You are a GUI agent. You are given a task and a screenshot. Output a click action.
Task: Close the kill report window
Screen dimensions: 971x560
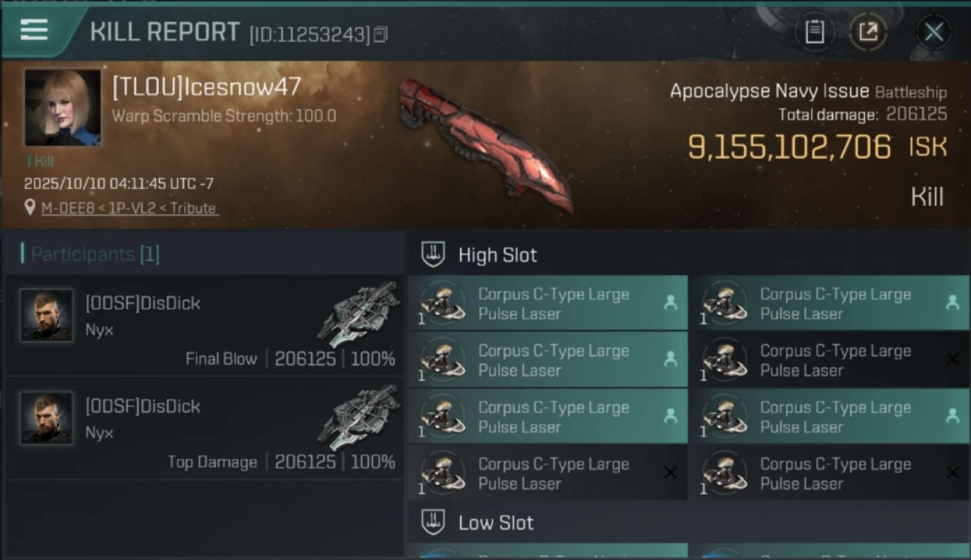pos(934,32)
